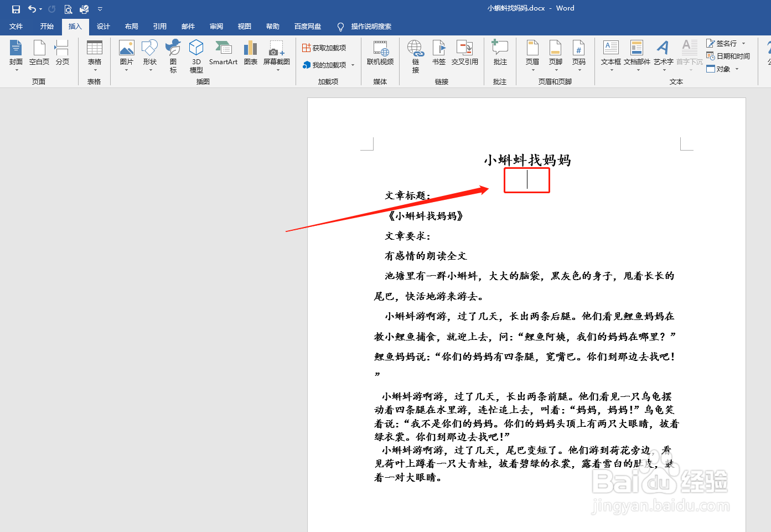Insert a bookmark with 书签
The width and height of the screenshot is (771, 532).
439,53
